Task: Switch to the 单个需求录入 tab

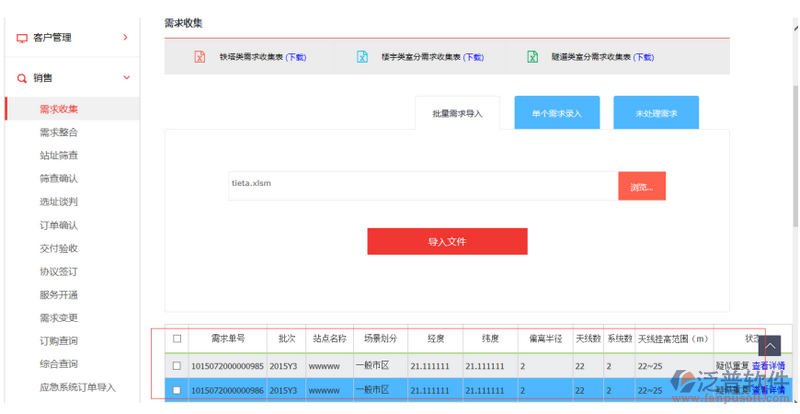Action: coord(557,114)
